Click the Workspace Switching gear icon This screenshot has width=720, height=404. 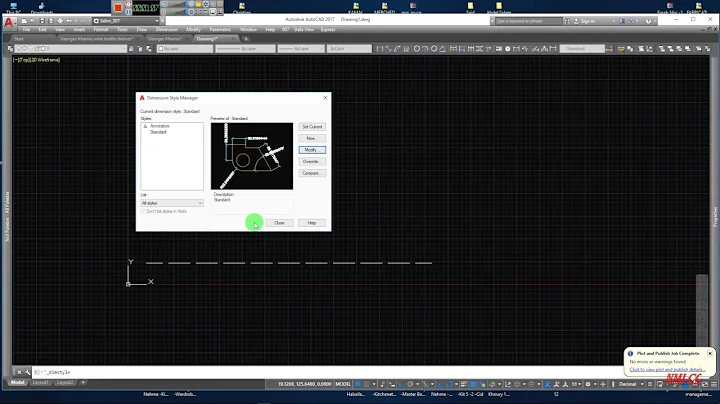click(x=588, y=384)
